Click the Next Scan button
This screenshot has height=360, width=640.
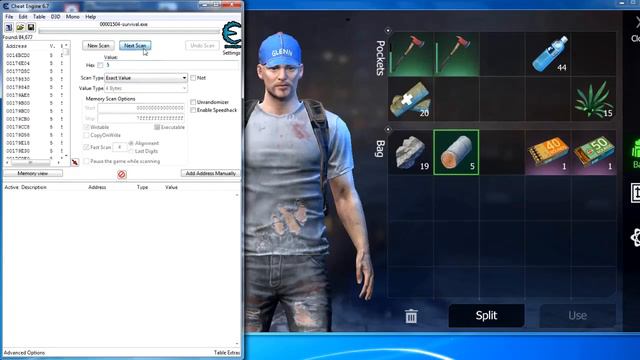point(135,45)
